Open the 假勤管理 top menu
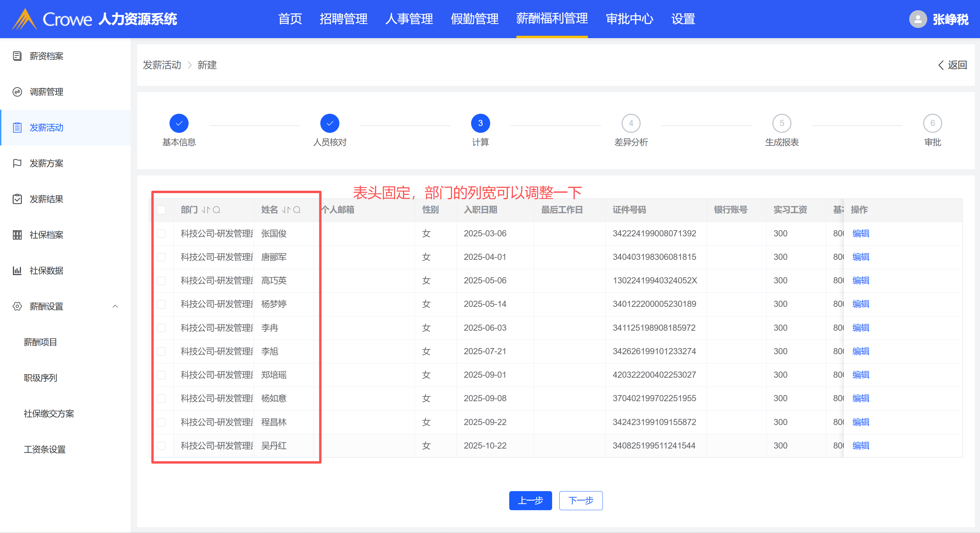 click(475, 19)
